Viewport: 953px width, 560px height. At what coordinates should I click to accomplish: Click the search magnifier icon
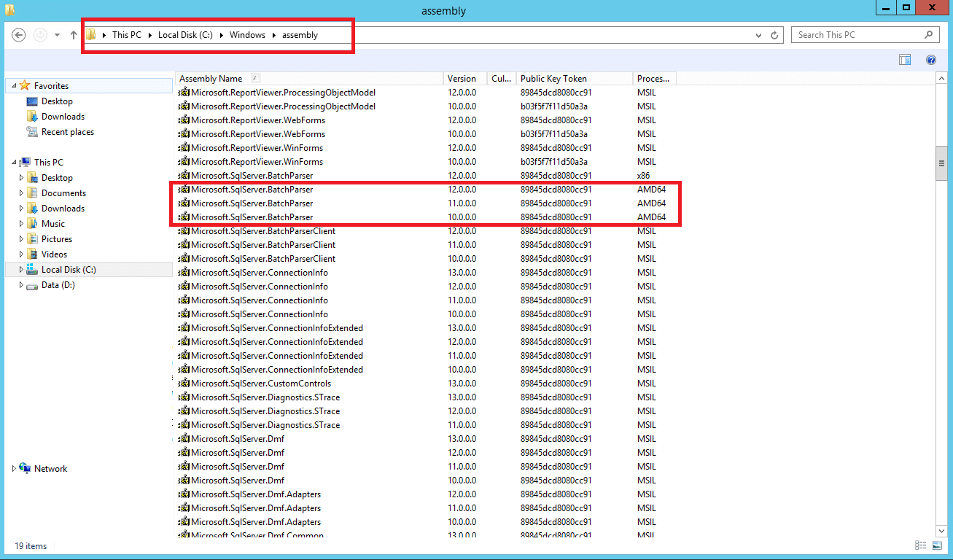tap(929, 34)
